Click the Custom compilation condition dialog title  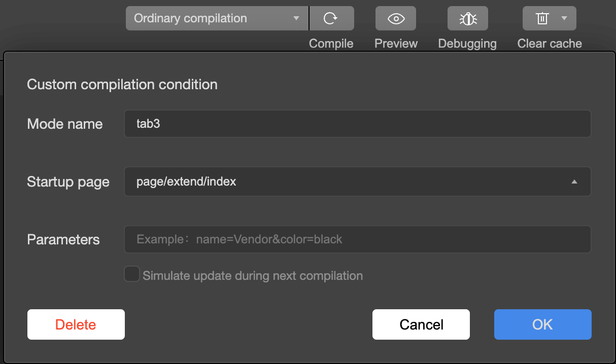[122, 84]
